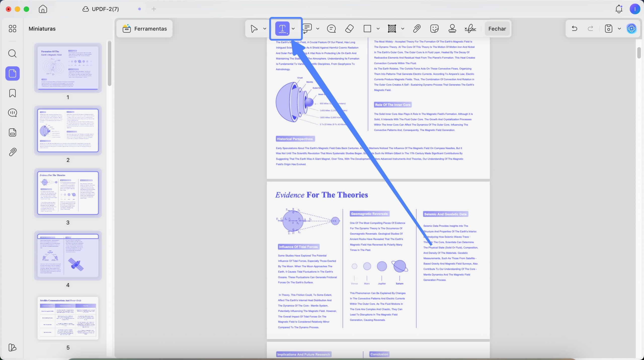Click the save icon
Screen dimensions: 644x360
coord(609,29)
